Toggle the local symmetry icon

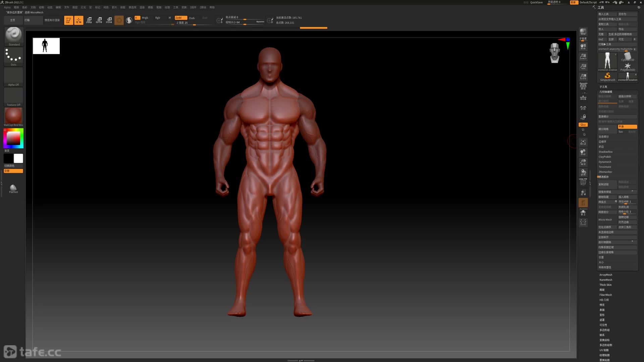pyautogui.click(x=583, y=107)
